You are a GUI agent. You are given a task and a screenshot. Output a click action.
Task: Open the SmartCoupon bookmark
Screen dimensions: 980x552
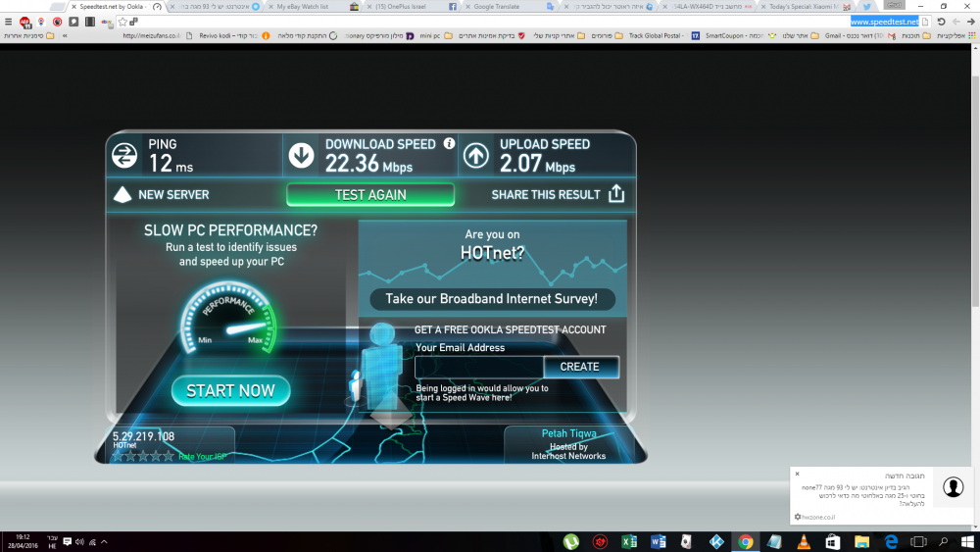pos(742,35)
